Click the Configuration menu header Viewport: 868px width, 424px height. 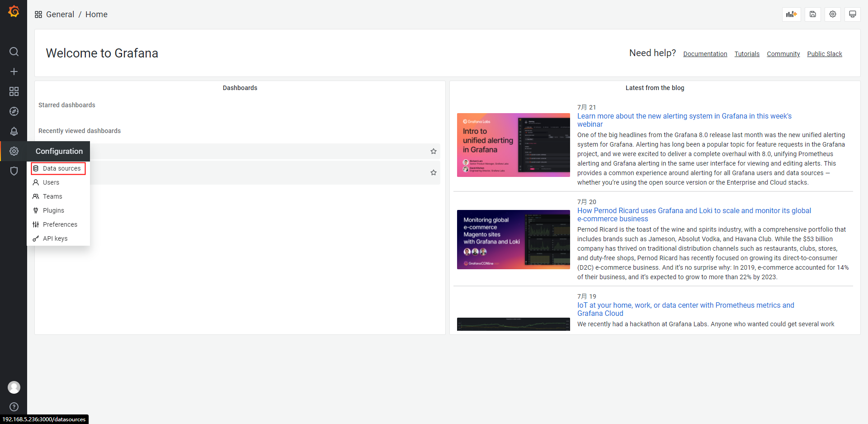tap(59, 151)
